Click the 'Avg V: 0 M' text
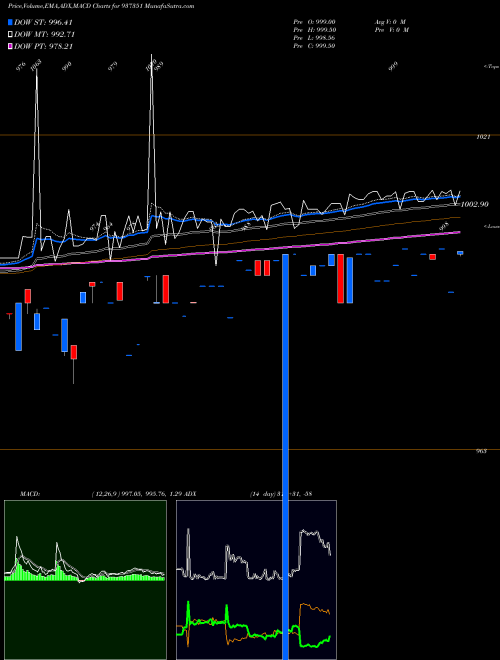The height and width of the screenshot is (660, 500). (390, 22)
